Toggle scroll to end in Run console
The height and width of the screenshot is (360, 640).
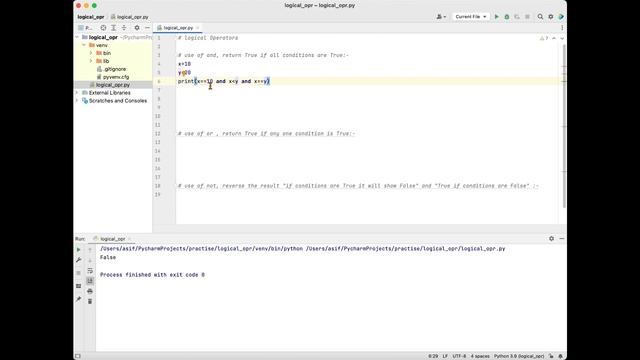pyautogui.click(x=90, y=281)
